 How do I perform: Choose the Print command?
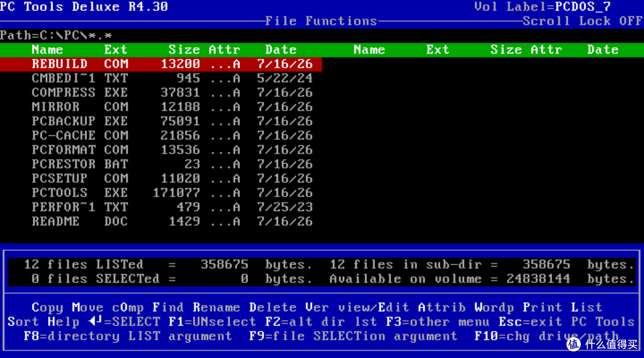coord(543,307)
